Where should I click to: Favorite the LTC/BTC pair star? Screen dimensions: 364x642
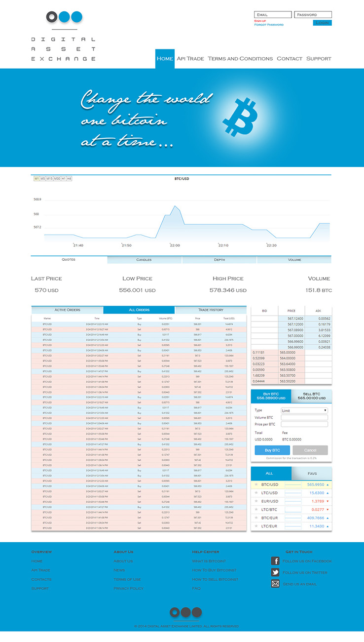256,509
